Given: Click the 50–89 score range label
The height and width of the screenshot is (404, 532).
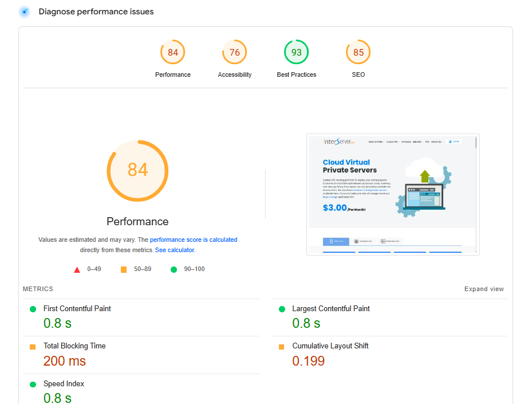Looking at the screenshot, I should [x=143, y=269].
